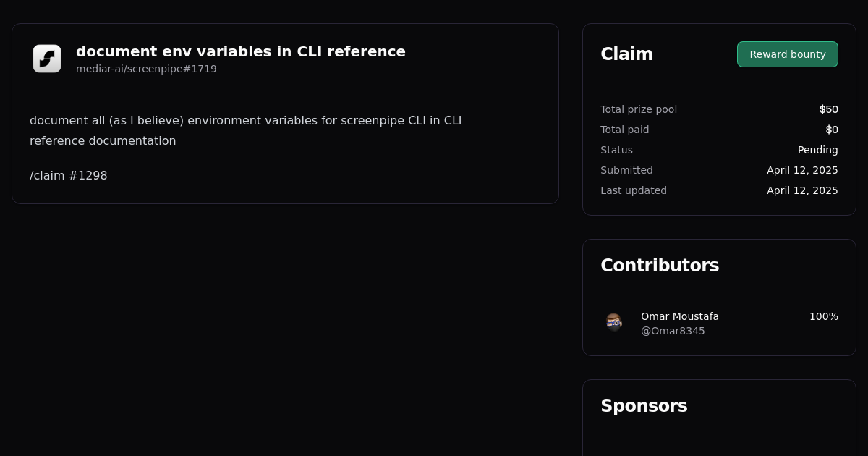Click the $0 total paid value
This screenshot has height=456, width=868.
(832, 130)
